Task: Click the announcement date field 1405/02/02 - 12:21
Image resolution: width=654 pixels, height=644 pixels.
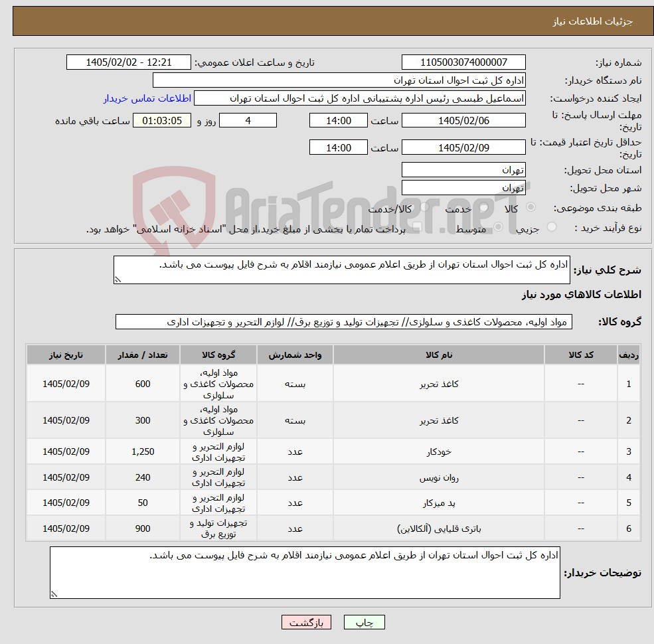Action: point(128,62)
